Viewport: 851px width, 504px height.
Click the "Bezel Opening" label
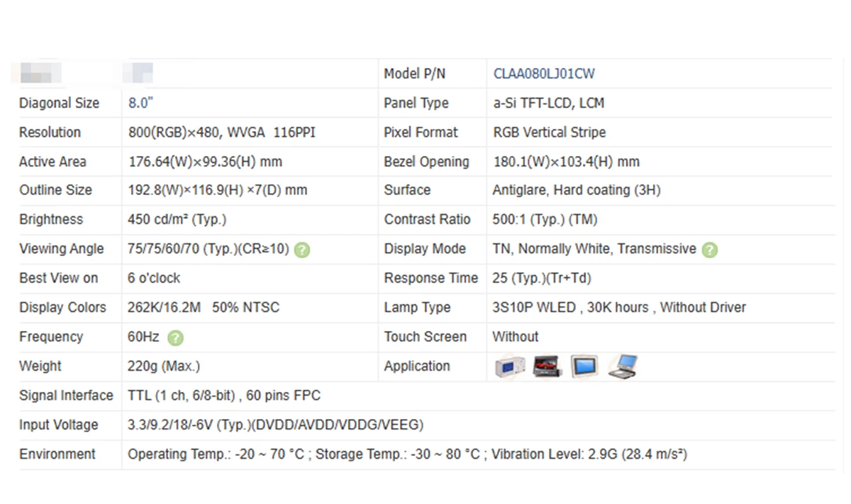tap(426, 162)
